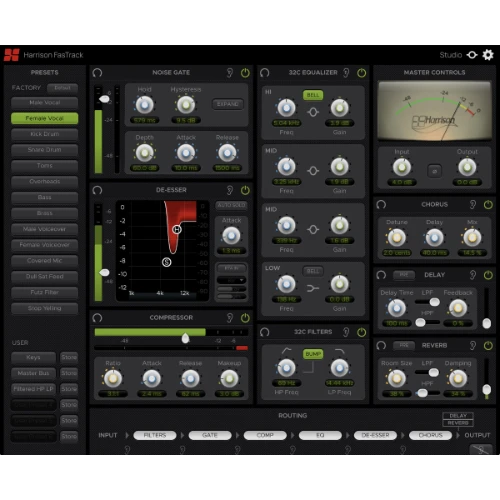Click the FILTERS routing block
The image size is (500, 500).
pyautogui.click(x=155, y=435)
